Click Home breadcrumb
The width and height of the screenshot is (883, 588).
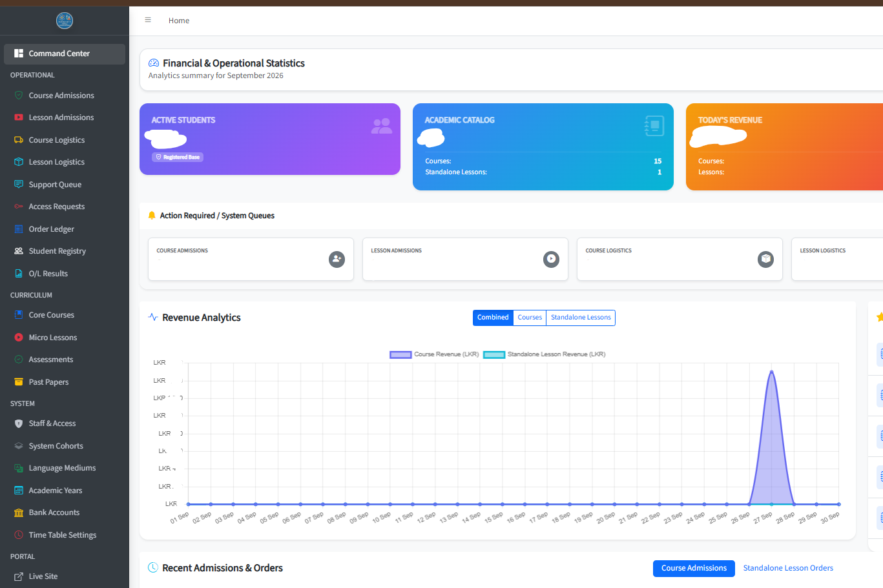coord(179,21)
